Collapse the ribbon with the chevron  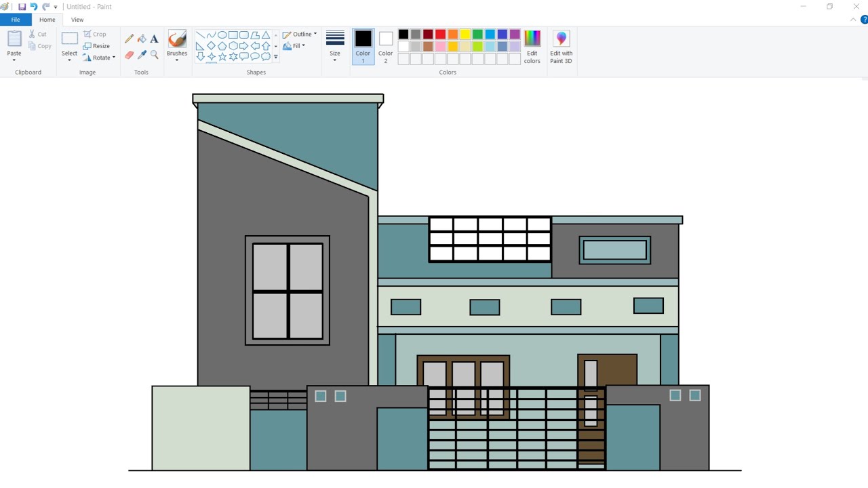coord(853,20)
